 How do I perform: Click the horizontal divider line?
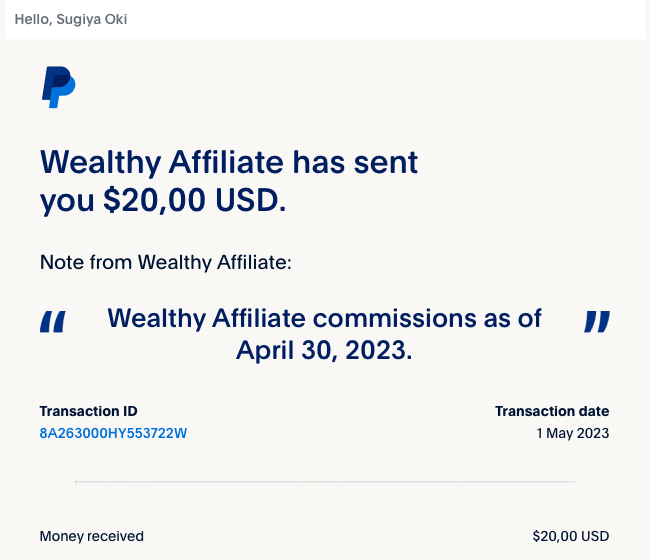coord(325,482)
